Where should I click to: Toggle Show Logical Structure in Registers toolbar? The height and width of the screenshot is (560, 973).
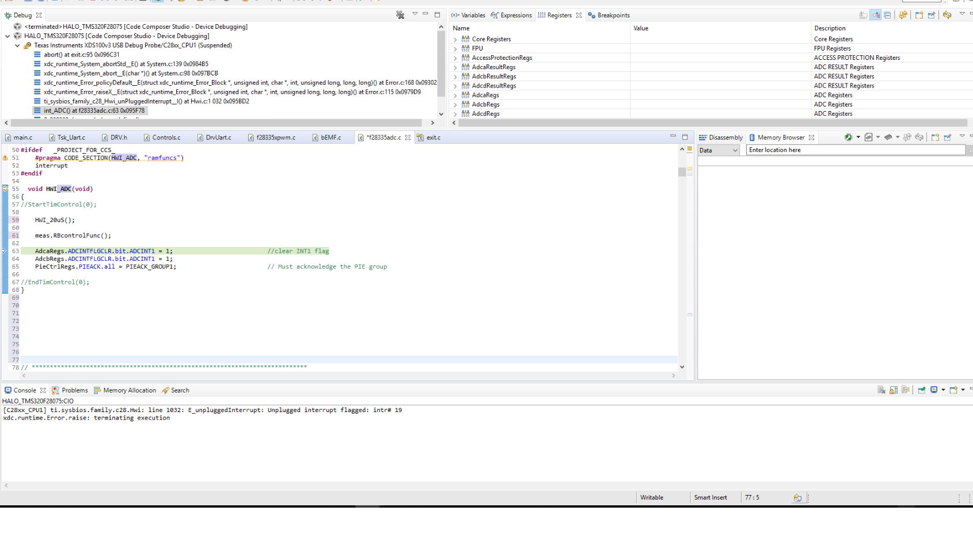pyautogui.click(x=875, y=15)
